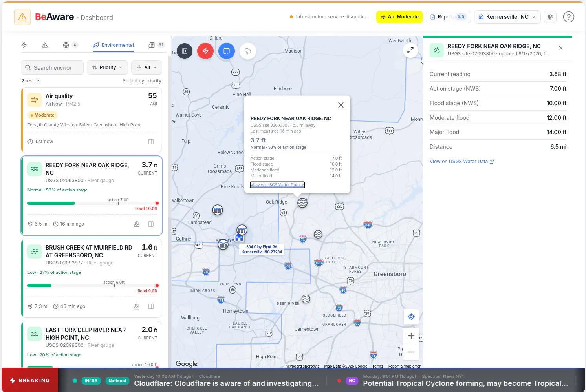The image size is (586, 392).
Task: Open View on USGS Water Data in map popup
Action: (277, 185)
